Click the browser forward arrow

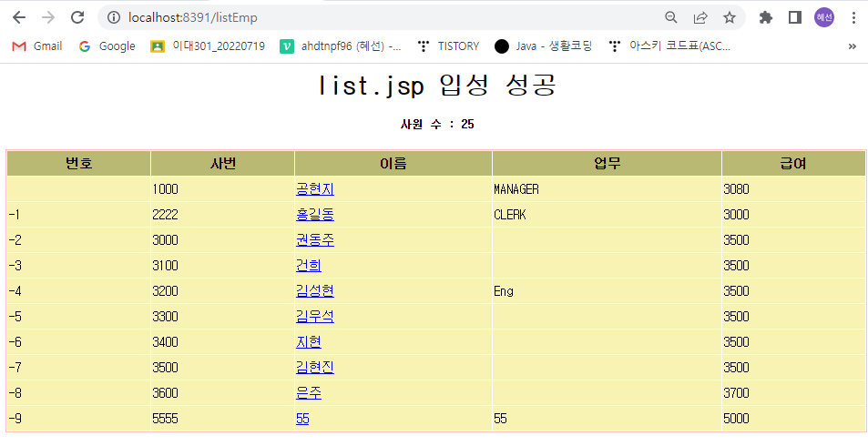click(x=48, y=17)
